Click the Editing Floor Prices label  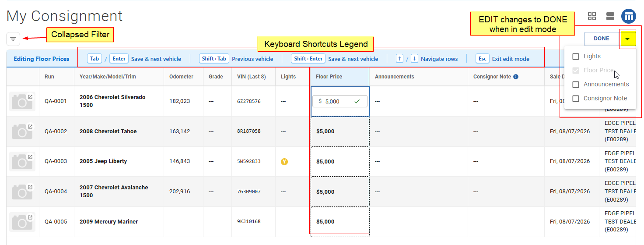click(42, 59)
